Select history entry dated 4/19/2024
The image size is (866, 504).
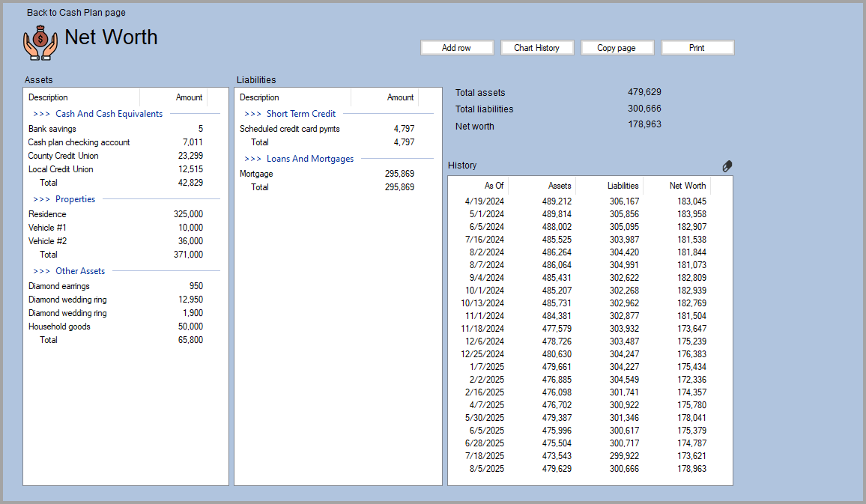point(580,201)
